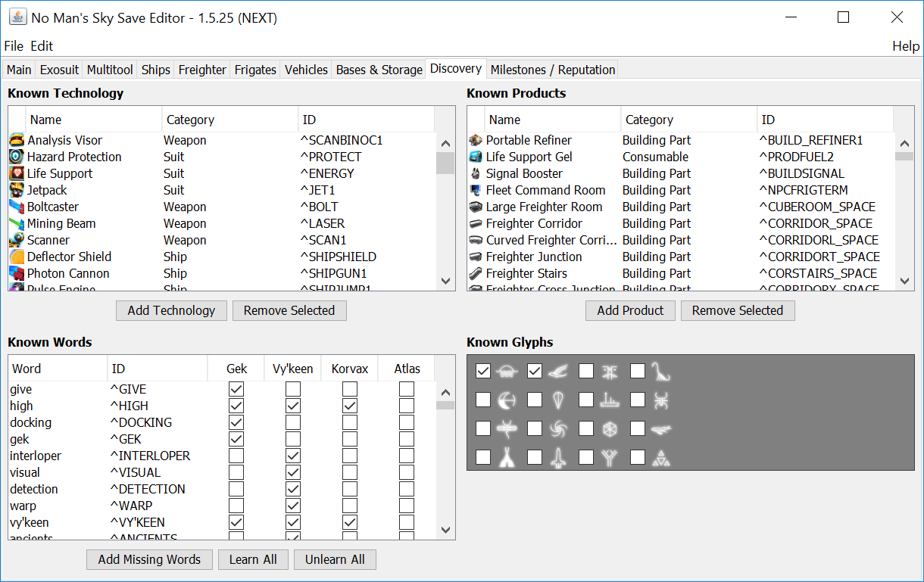924x582 pixels.
Task: Click the sunset glyph symbol
Action: point(507,371)
